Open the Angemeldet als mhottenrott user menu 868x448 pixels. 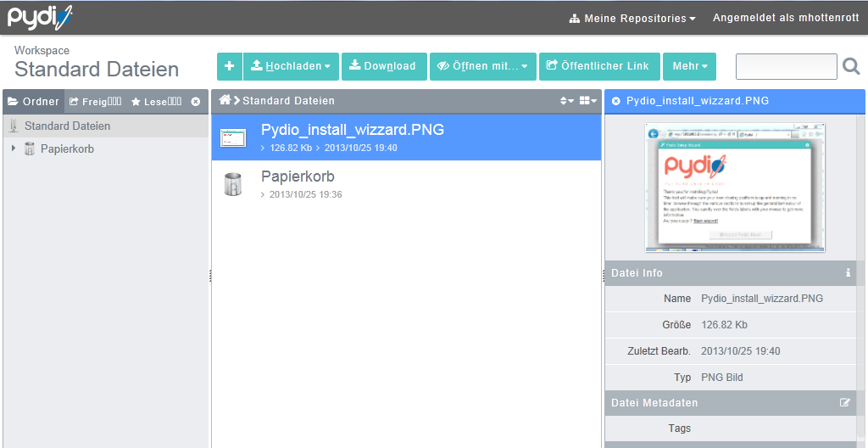[x=786, y=18]
